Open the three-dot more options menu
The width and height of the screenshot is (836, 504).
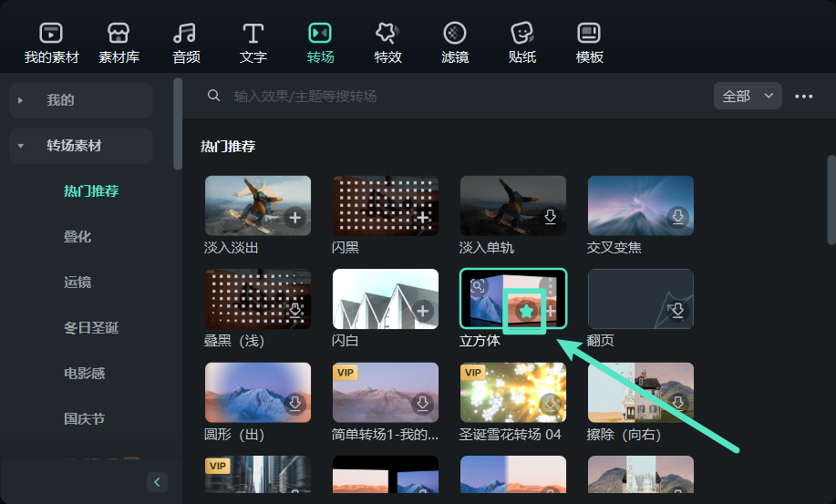tap(803, 97)
